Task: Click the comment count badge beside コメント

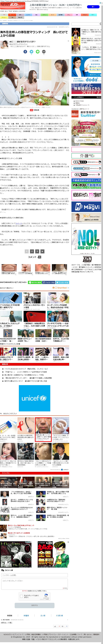Action: click(39, 257)
